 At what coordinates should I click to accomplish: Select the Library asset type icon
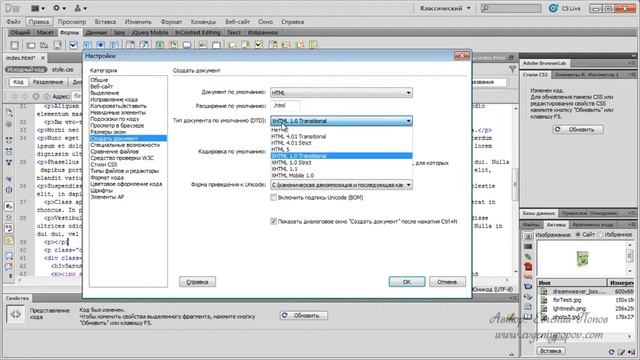point(528,316)
